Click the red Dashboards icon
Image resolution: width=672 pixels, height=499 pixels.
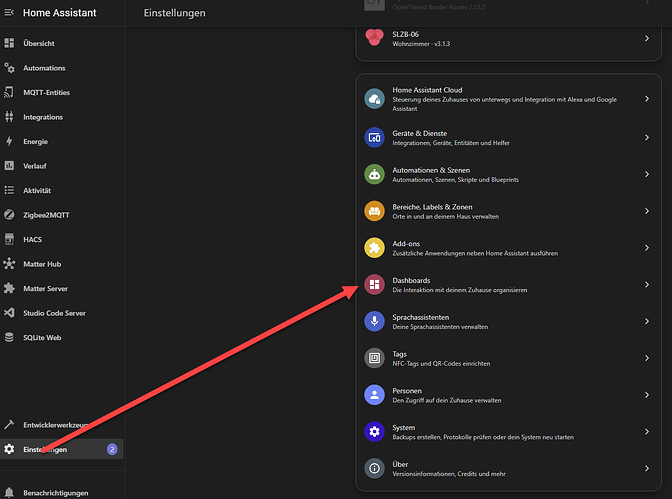pyautogui.click(x=374, y=285)
